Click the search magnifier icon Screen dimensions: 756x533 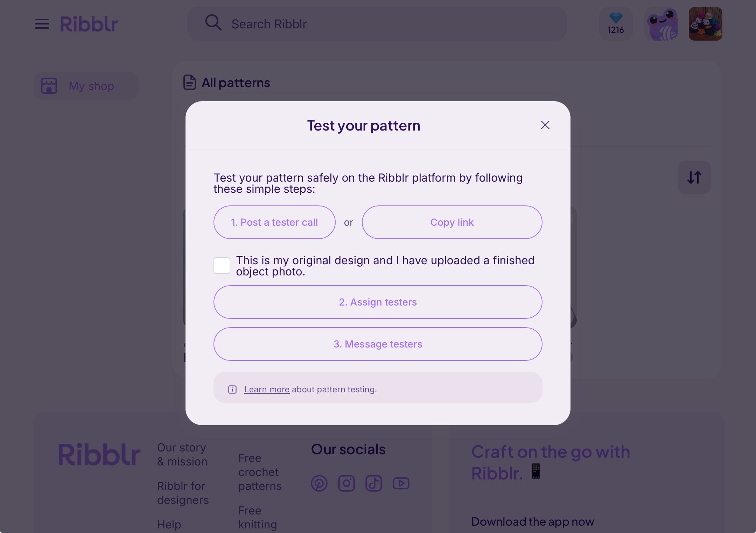pos(213,23)
